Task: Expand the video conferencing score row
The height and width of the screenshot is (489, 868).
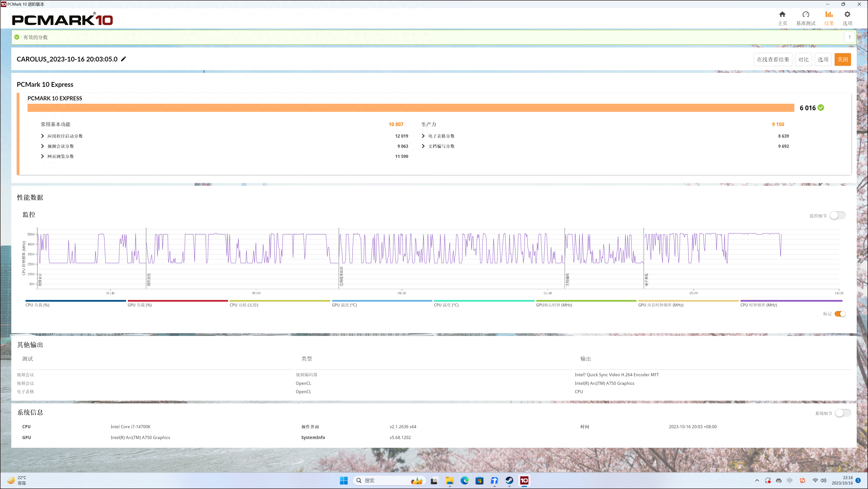Action: pyautogui.click(x=42, y=146)
